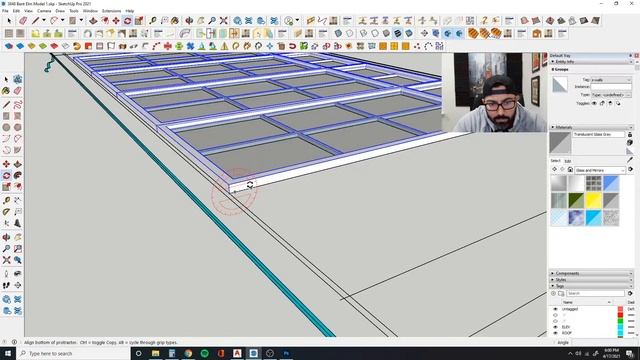
Task: Toggle Cast Shadows in Entity Info
Action: click(618, 104)
